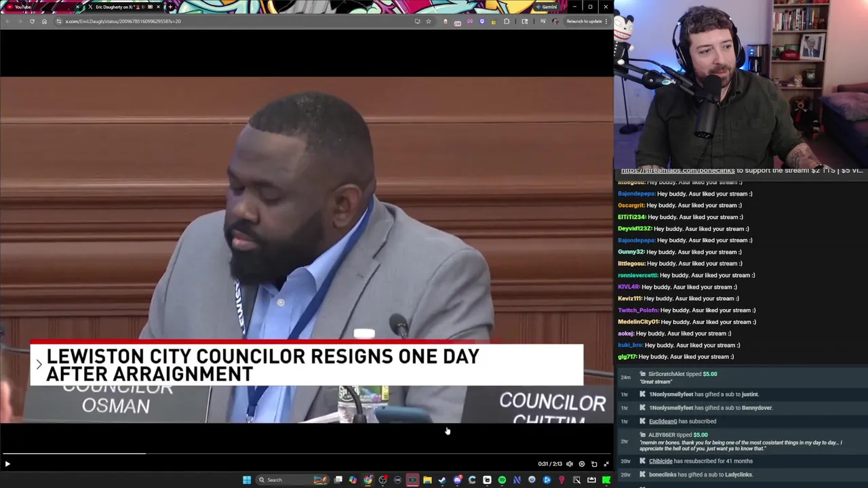
Task: Open Steam from the taskbar
Action: (x=442, y=480)
